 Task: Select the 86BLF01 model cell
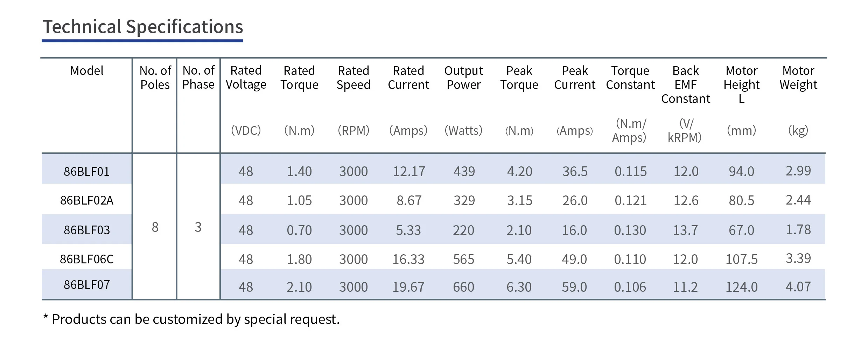(87, 172)
